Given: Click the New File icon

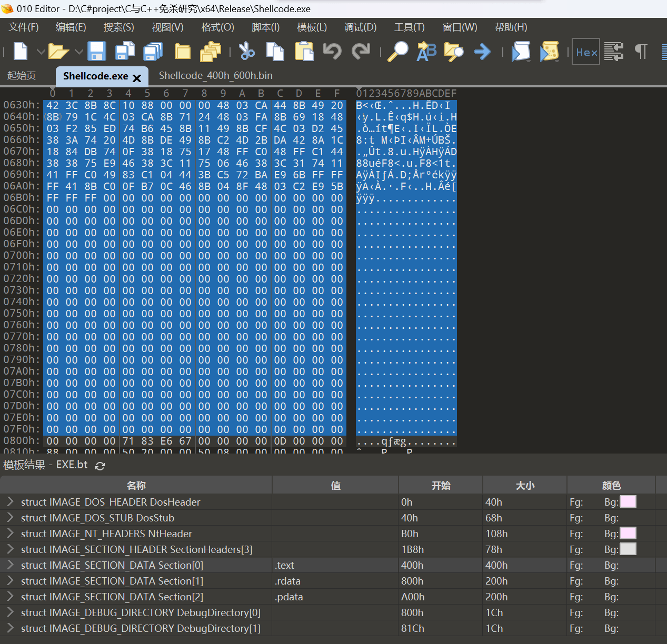Looking at the screenshot, I should (21, 52).
